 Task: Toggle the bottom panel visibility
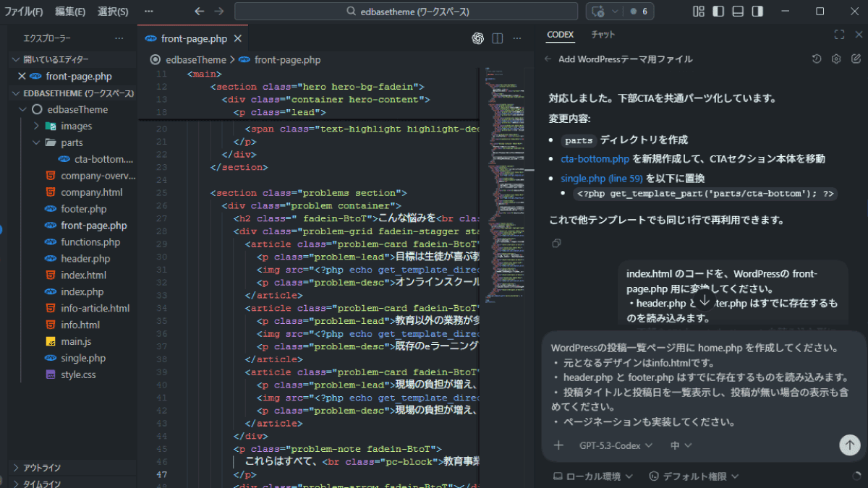click(x=738, y=12)
